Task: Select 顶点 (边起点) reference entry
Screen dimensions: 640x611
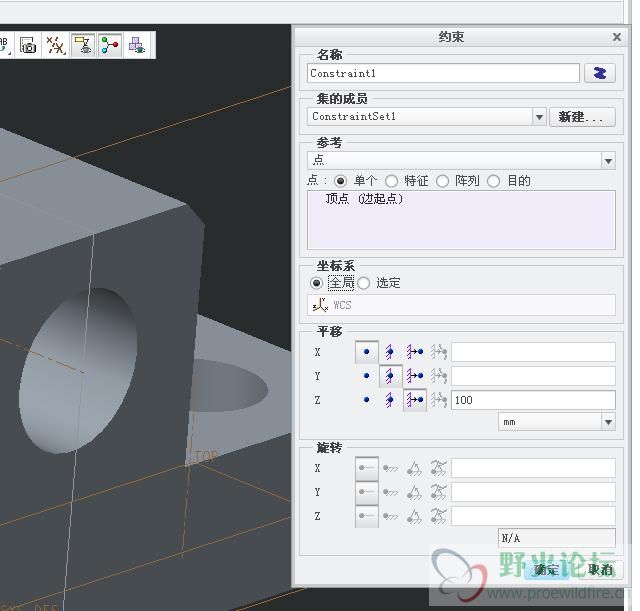Action: [x=364, y=199]
